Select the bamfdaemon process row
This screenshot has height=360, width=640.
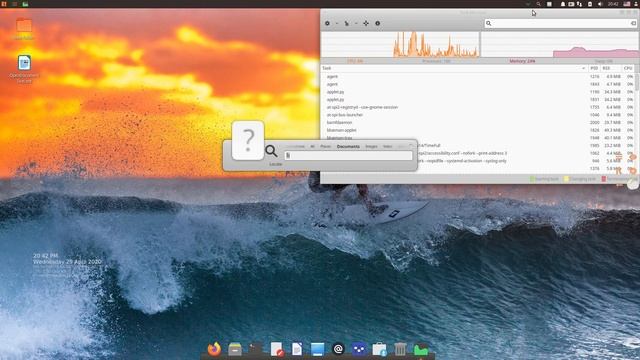[x=478, y=122]
